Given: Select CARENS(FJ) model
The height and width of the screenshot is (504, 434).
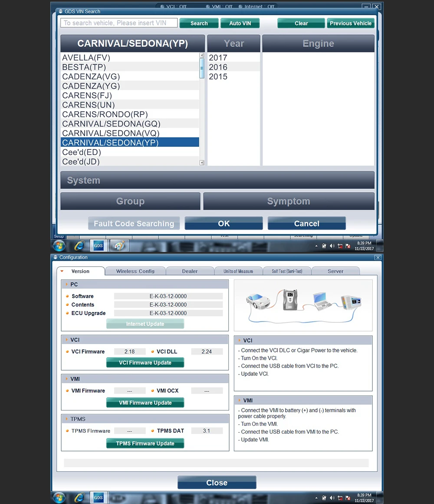Looking at the screenshot, I should (130, 96).
